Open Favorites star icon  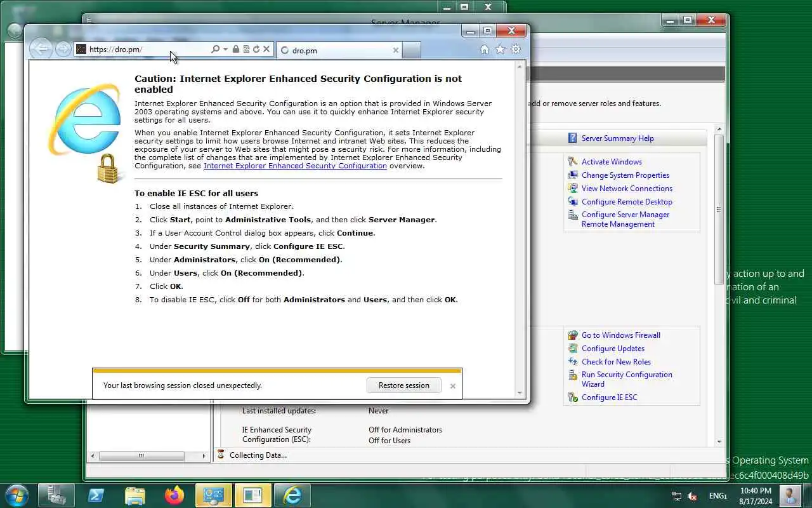tap(500, 50)
